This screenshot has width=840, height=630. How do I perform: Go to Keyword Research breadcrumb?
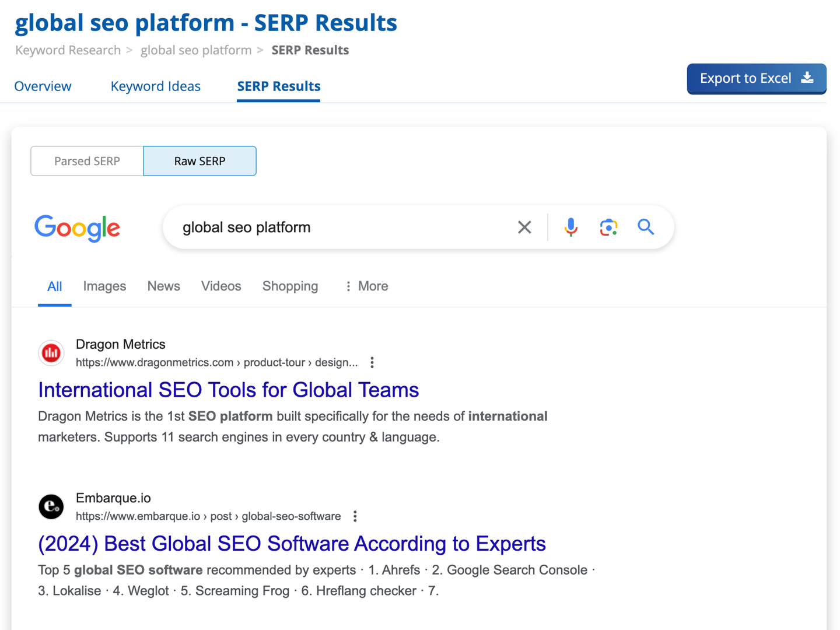(68, 50)
